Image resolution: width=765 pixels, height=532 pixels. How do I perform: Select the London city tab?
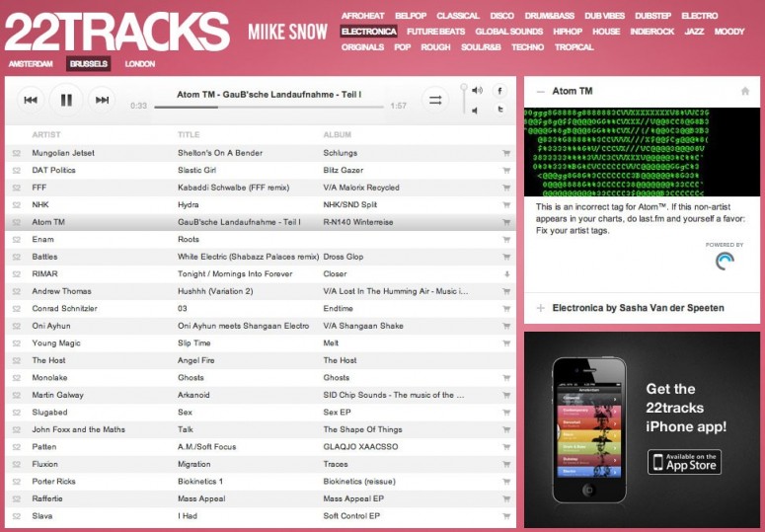coord(139,64)
